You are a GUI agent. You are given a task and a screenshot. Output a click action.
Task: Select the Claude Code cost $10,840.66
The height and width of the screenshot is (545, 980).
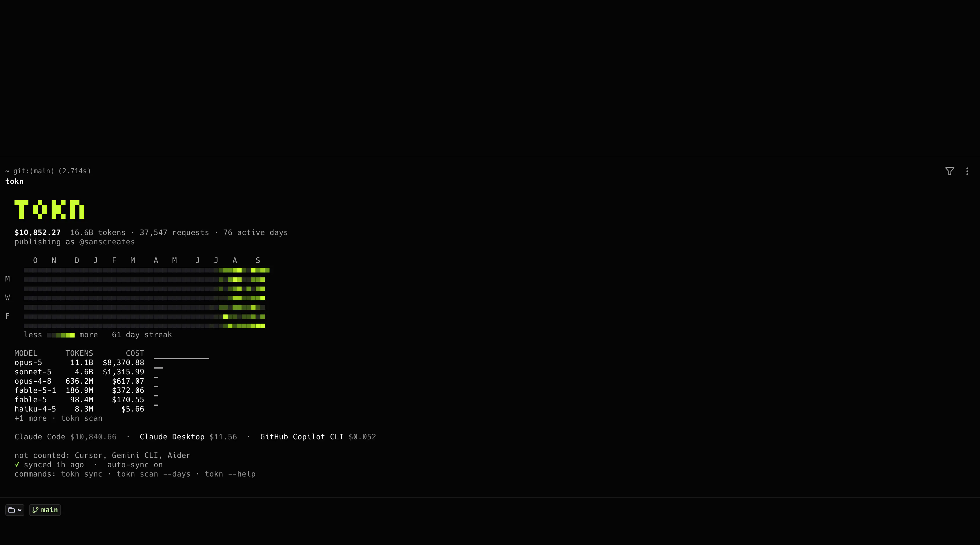(93, 437)
